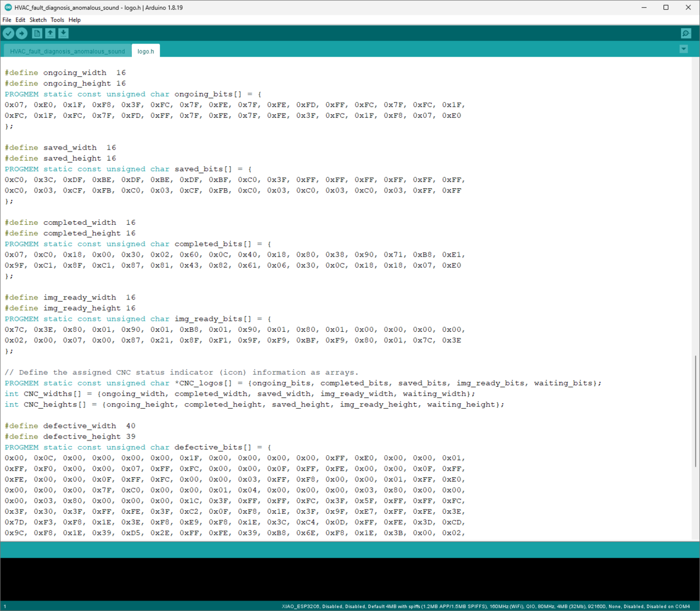700x611 pixels.
Task: Select the logo.h tab
Action: (x=145, y=51)
